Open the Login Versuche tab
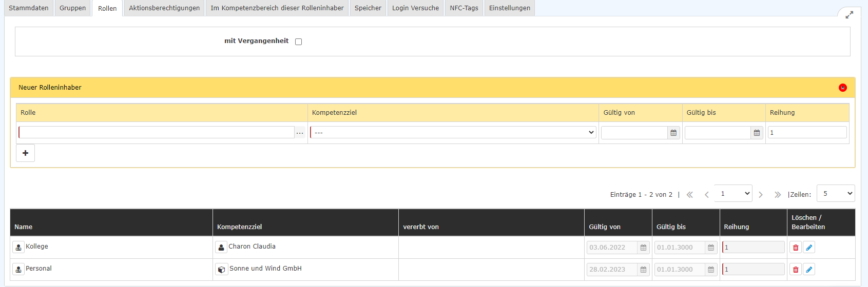Viewport: 868px width, 287px height. 415,8
